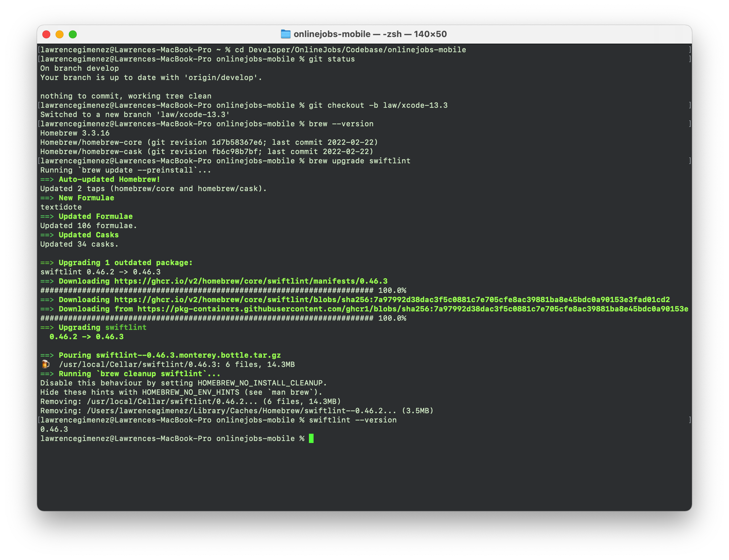This screenshot has width=729, height=560.
Task: Click "Switched to a new branch 'law/xcode-13.3'"
Action: pos(135,115)
